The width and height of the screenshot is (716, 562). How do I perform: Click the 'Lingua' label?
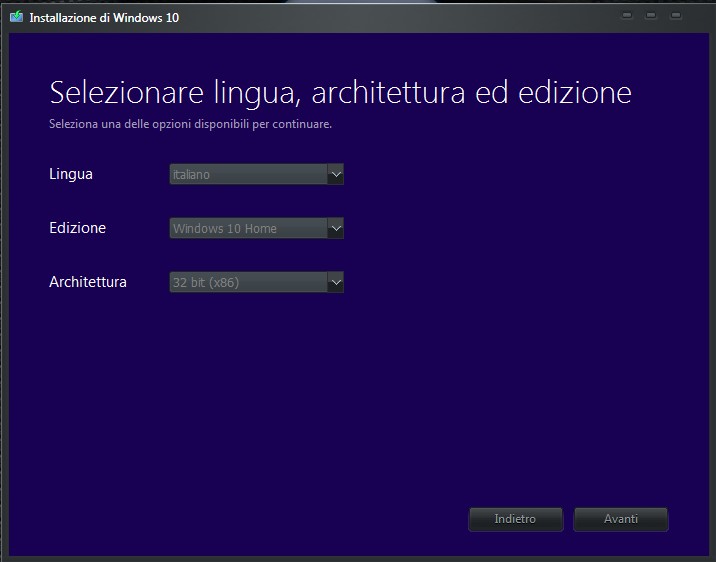pos(71,174)
